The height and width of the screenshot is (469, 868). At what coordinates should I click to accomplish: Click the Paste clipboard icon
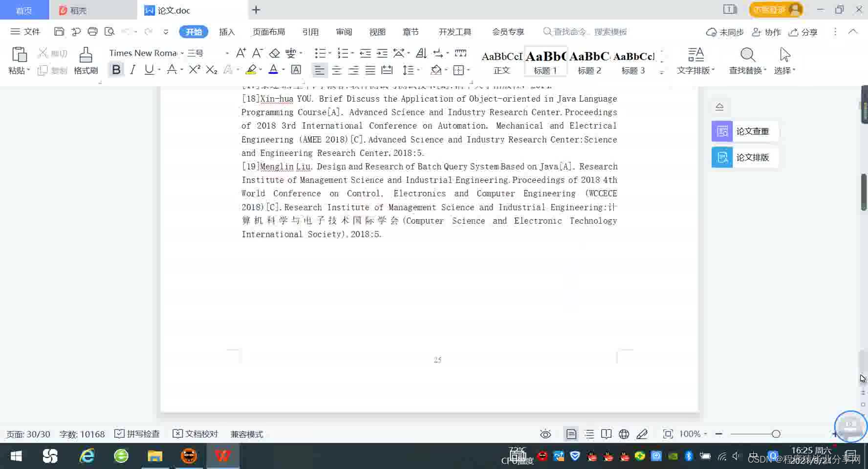19,55
